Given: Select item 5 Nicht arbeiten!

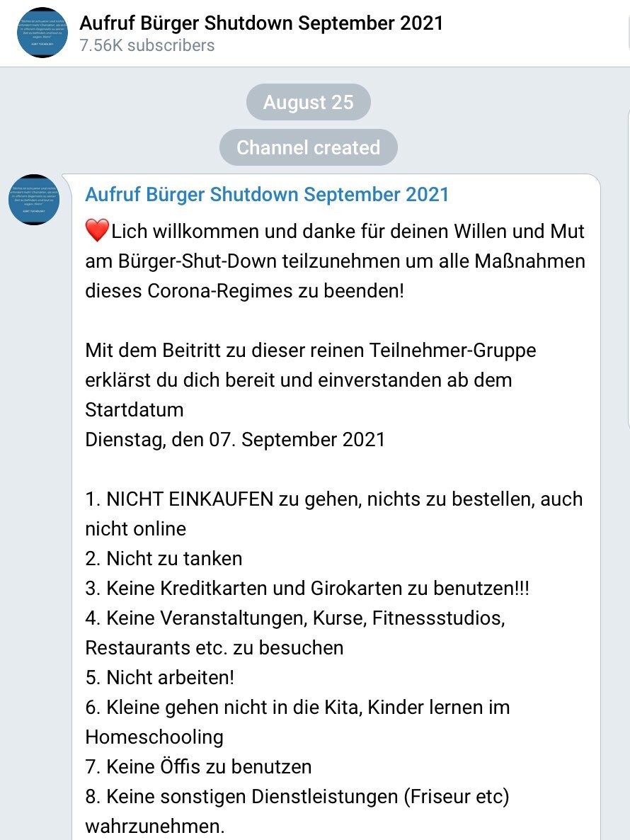Looking at the screenshot, I should (x=159, y=677).
